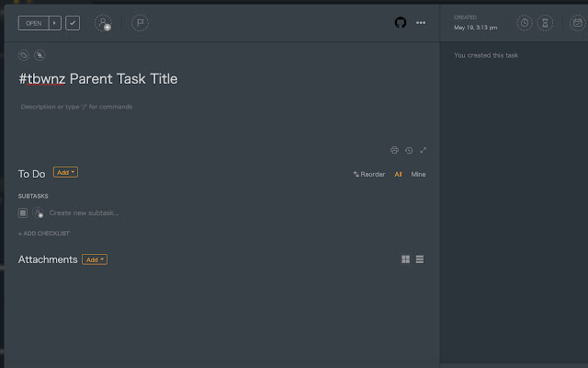Click the Reorder button
Viewport: 588px width, 368px height.
[369, 174]
